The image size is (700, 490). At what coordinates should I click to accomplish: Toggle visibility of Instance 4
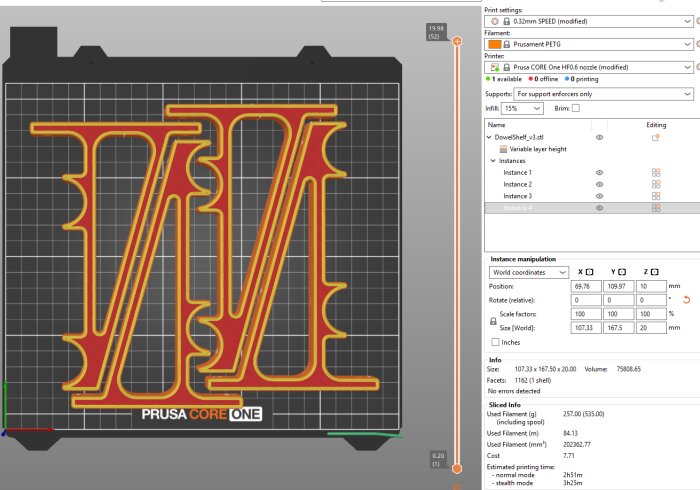pos(600,208)
